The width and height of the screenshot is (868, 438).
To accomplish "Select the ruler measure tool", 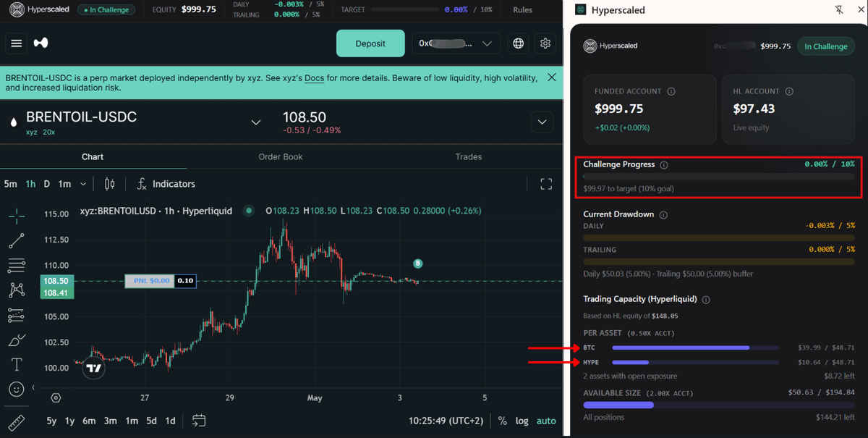I will coord(17,423).
